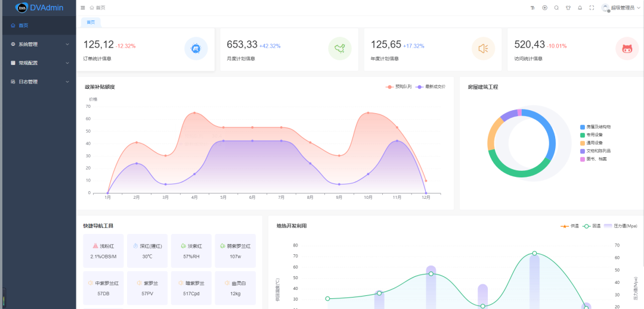
Task: Click the green map icon on the 月度计划信息 card
Action: point(340,48)
